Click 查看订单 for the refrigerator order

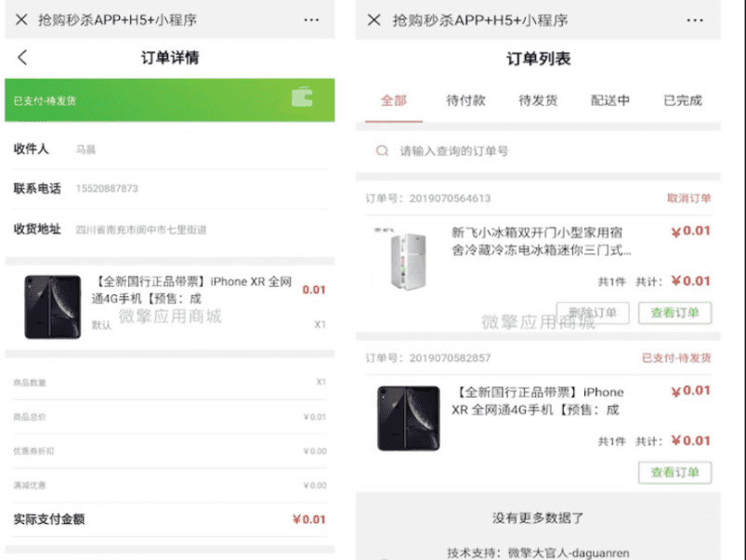[674, 313]
